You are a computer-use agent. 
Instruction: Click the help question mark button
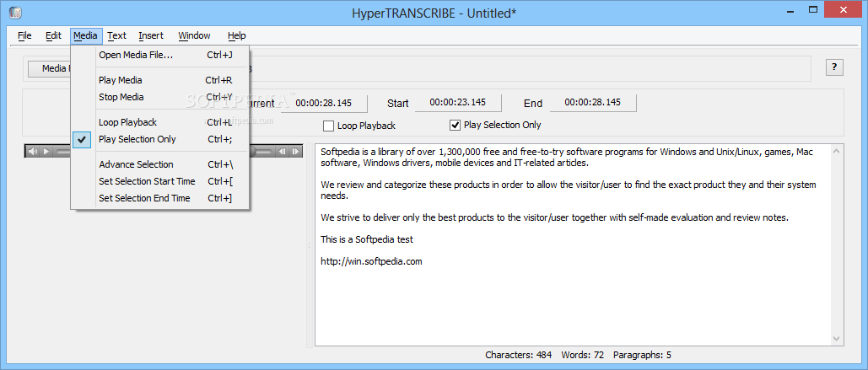click(x=834, y=67)
